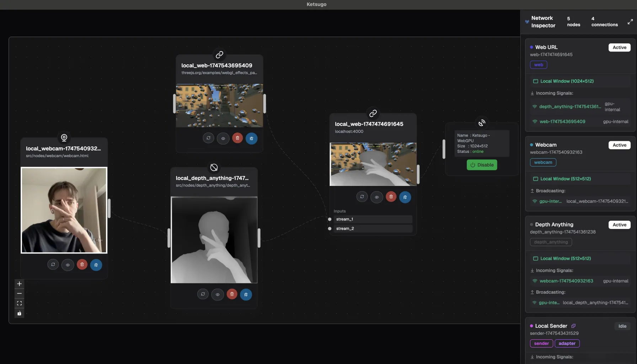Select the webcam tag in inspector
Viewport: 637px width, 364px height.
point(543,162)
